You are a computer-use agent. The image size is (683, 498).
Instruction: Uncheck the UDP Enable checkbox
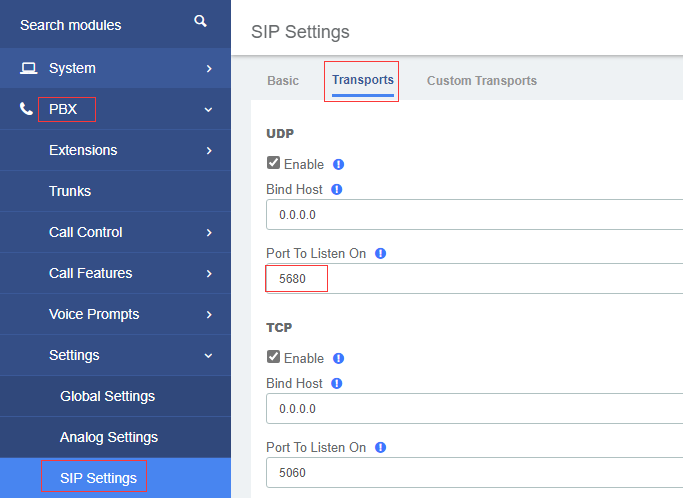273,163
